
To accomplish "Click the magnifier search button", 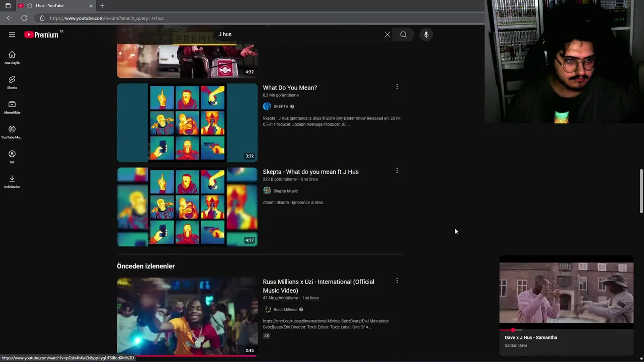I will pos(403,34).
